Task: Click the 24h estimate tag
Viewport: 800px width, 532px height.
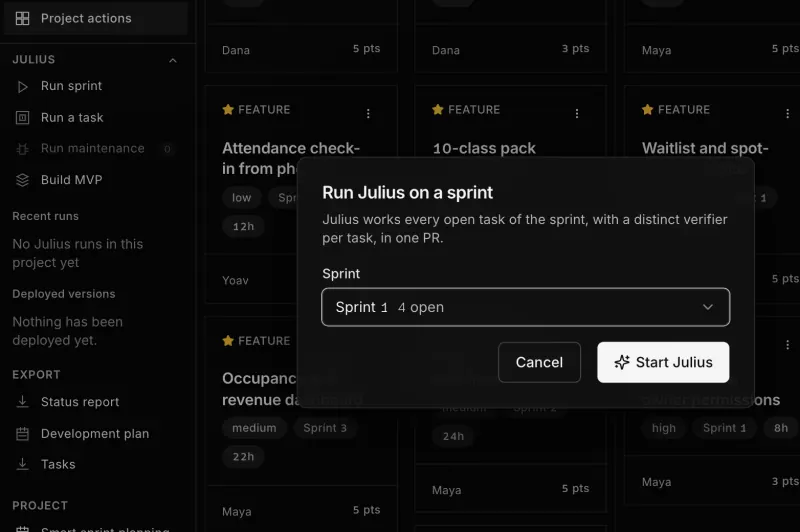Action: [453, 436]
